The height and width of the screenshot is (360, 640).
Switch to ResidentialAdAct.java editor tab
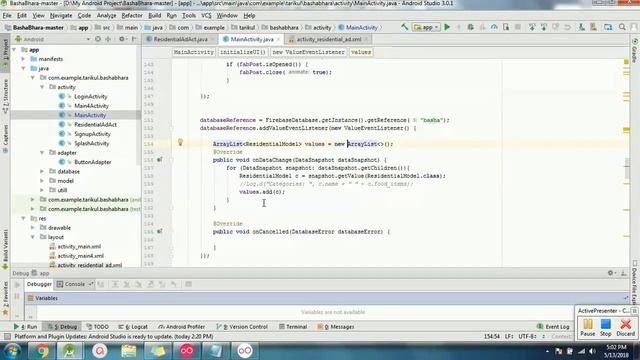(180, 39)
